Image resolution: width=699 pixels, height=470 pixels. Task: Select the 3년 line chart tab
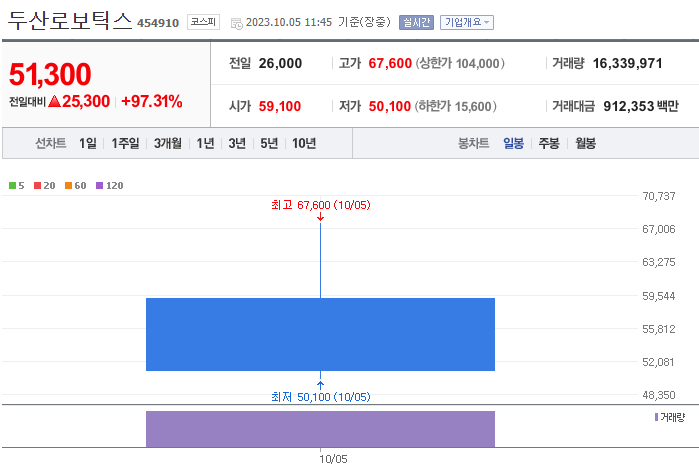237,143
